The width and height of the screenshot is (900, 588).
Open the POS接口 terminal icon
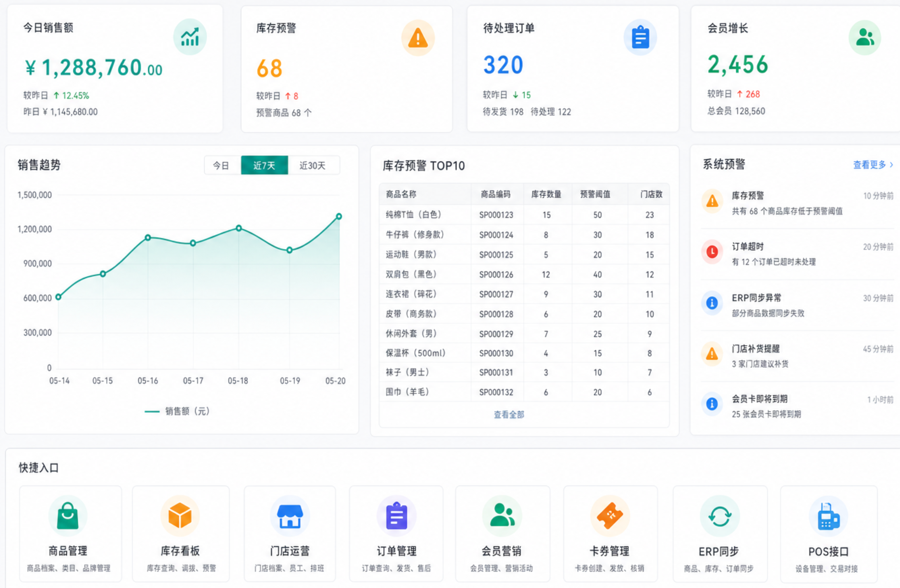click(828, 516)
